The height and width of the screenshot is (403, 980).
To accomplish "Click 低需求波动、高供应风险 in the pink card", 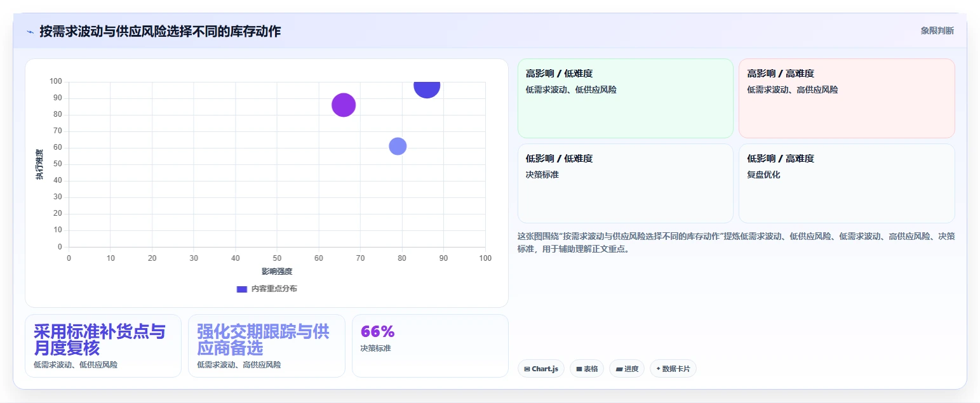I will (793, 90).
